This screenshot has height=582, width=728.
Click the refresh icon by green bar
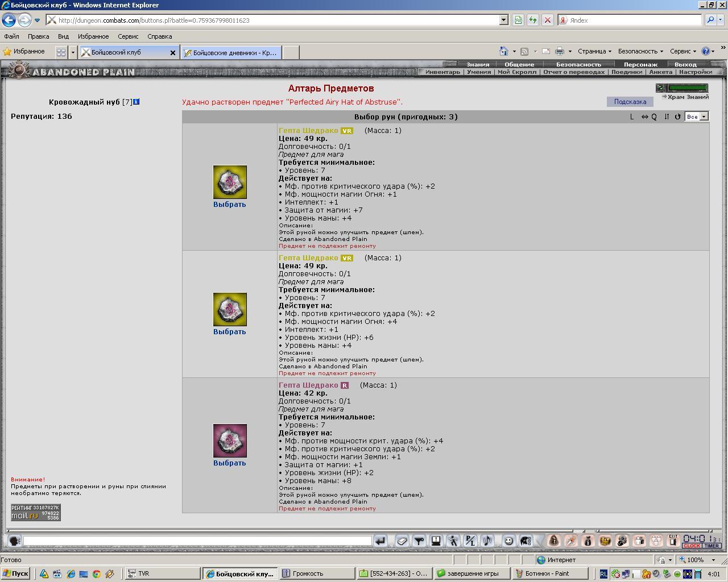pos(661,88)
